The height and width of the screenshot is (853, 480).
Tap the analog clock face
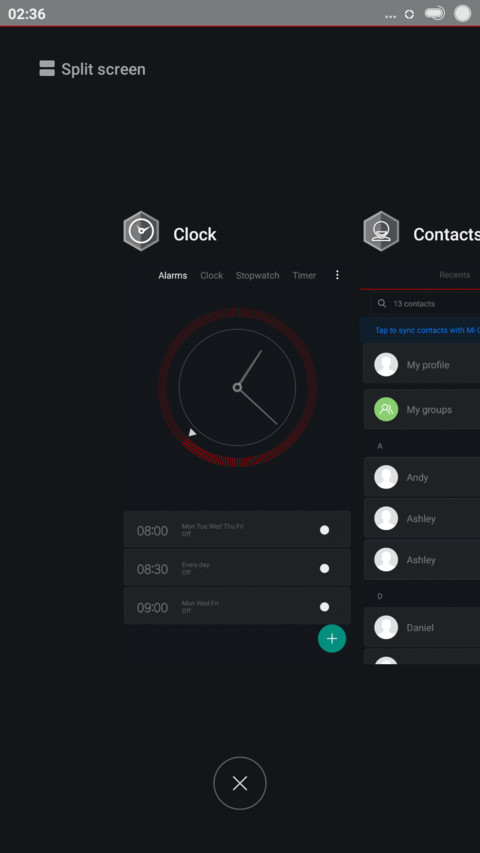pyautogui.click(x=237, y=387)
